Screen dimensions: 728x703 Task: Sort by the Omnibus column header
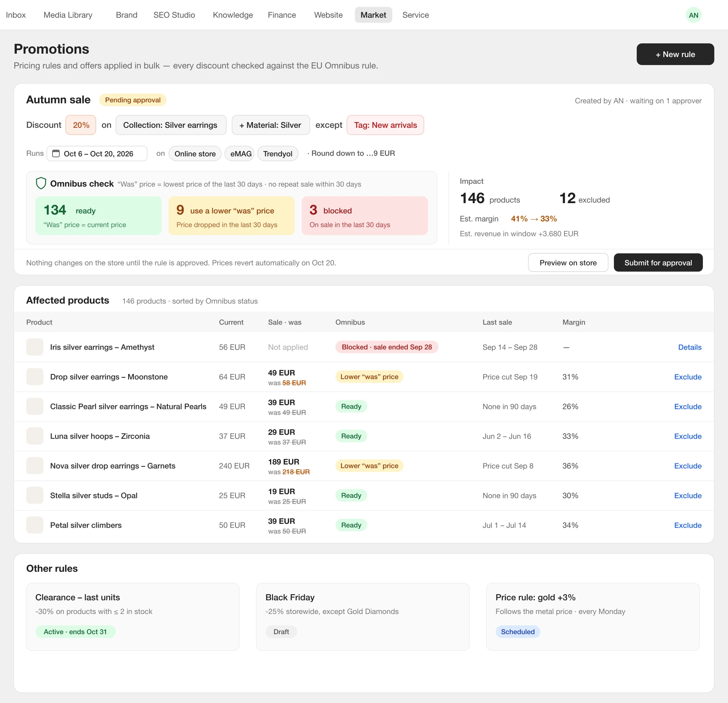350,322
